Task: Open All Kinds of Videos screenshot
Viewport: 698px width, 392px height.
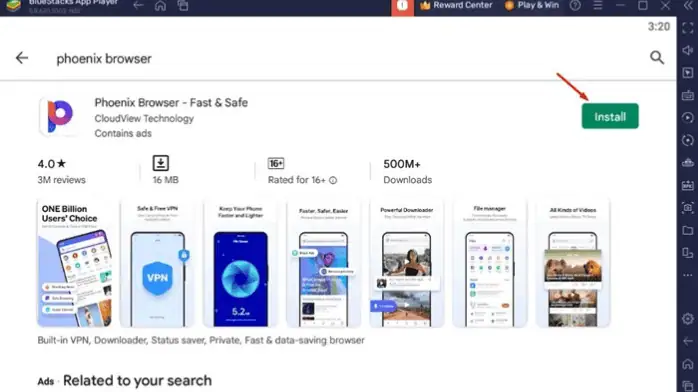Action: point(573,263)
